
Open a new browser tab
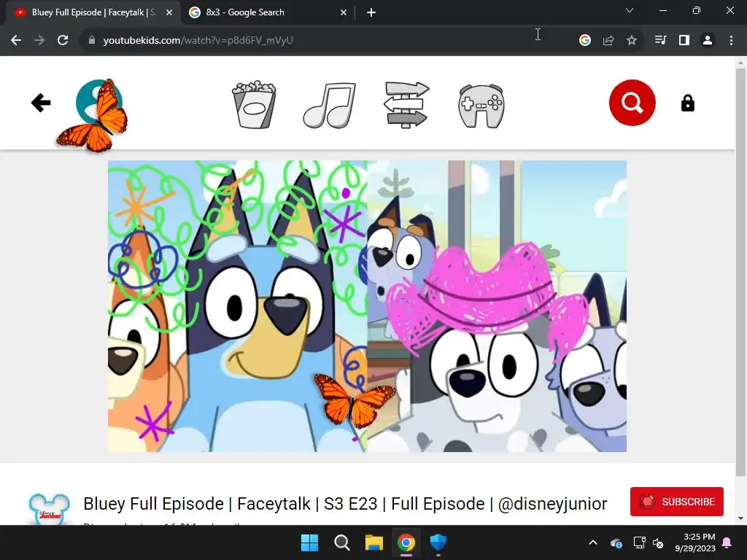pos(371,12)
